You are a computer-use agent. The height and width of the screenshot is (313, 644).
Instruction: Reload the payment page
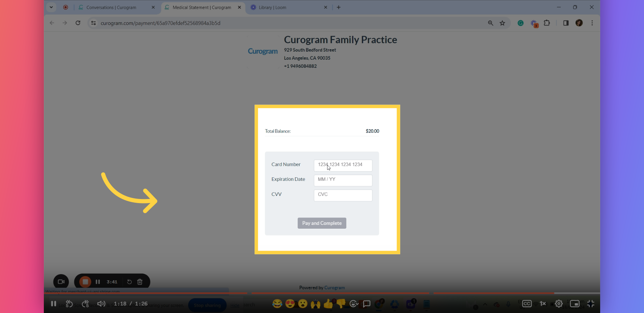tap(78, 23)
